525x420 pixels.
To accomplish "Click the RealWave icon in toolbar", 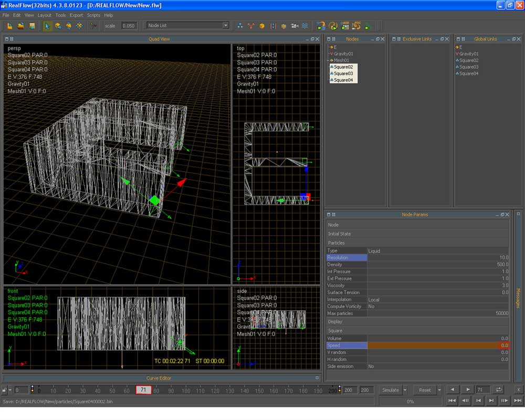I will [x=305, y=26].
